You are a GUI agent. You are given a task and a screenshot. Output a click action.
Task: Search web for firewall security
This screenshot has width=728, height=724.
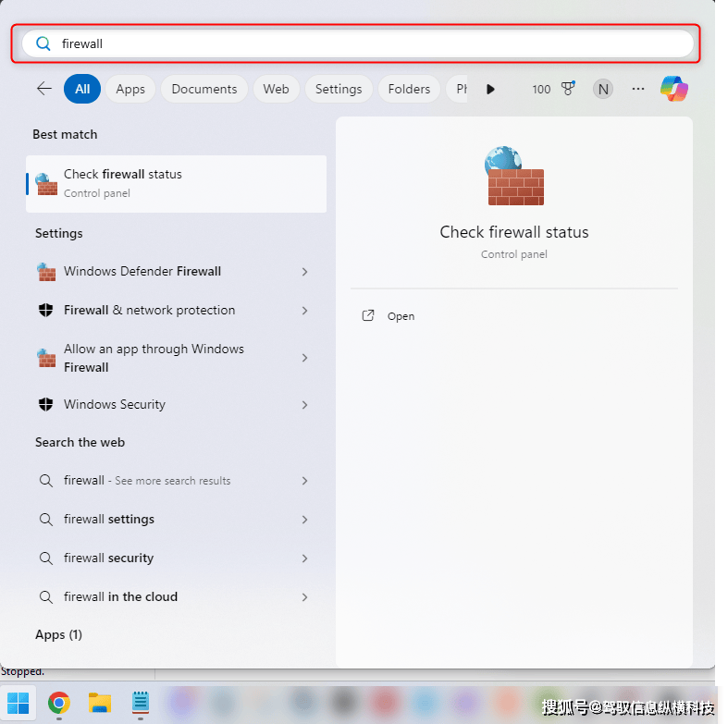click(174, 558)
